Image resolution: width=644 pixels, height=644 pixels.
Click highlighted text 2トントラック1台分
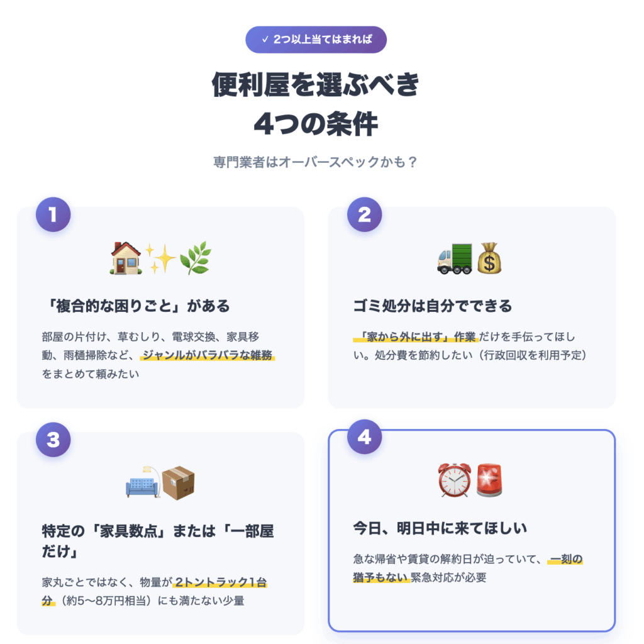click(x=155, y=591)
